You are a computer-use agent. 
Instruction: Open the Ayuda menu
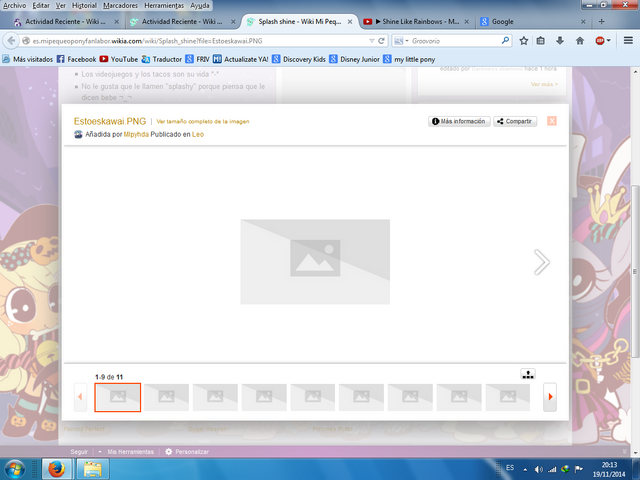point(200,5)
